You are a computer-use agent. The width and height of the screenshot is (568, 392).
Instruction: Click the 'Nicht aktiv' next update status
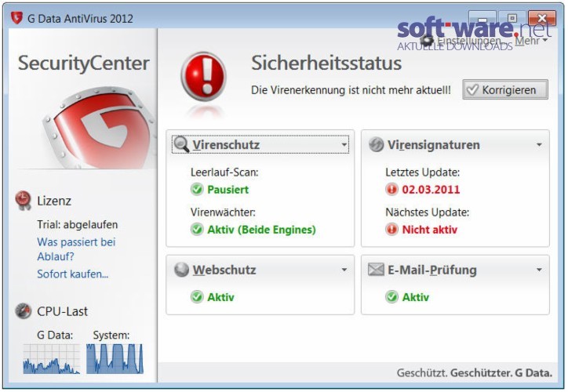(x=430, y=230)
